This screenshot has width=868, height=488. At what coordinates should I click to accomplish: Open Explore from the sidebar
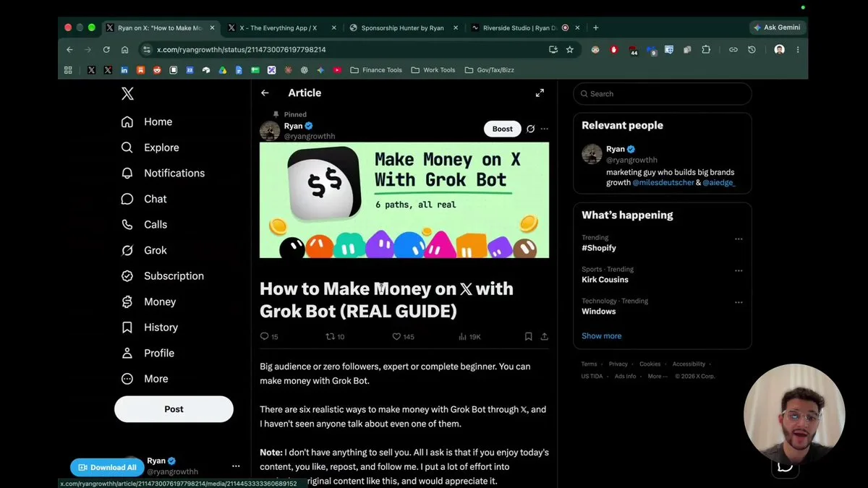click(150, 147)
